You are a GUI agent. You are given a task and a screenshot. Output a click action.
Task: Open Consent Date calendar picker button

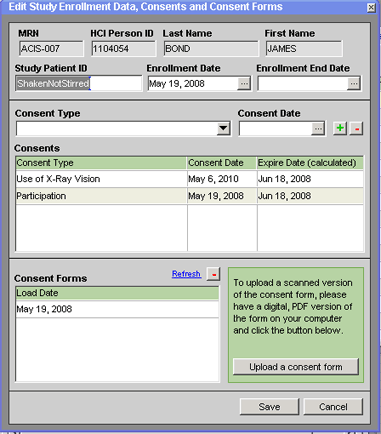click(x=318, y=129)
